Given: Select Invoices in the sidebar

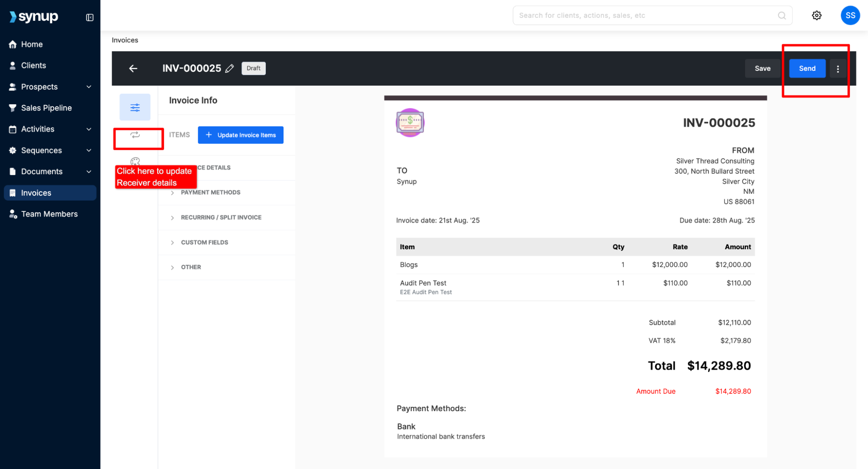Looking at the screenshot, I should click(x=50, y=193).
